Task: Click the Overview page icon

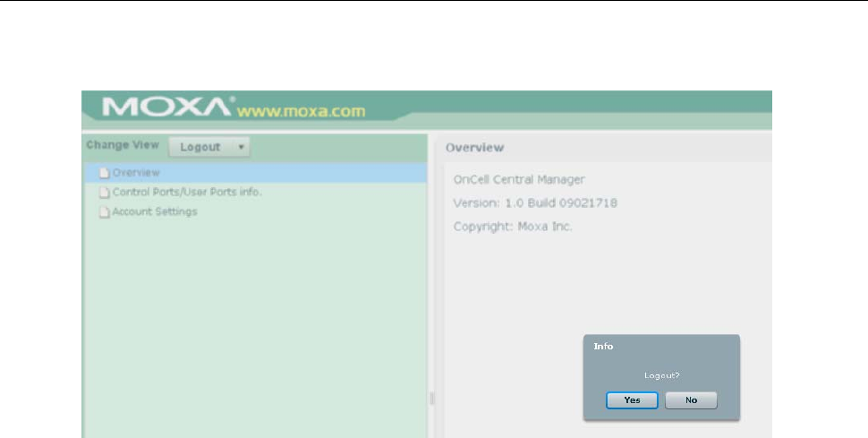Action: [x=104, y=174]
